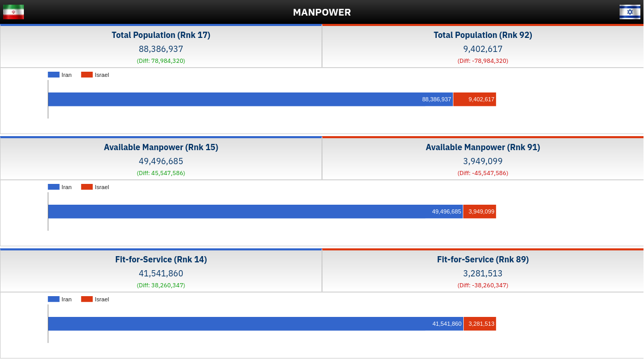The height and width of the screenshot is (359, 644).
Task: Toggle Israel legend swatch in Available Manpower chart
Action: click(87, 187)
